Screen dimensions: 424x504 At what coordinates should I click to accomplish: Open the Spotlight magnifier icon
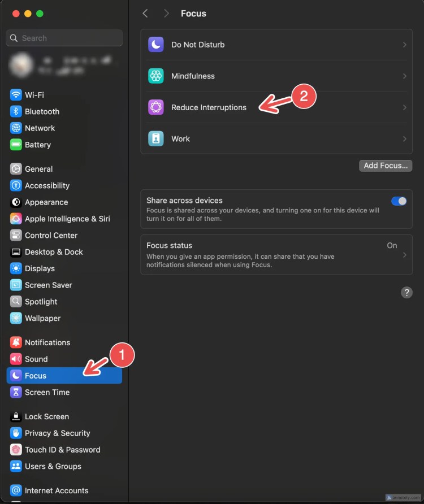[x=16, y=302]
